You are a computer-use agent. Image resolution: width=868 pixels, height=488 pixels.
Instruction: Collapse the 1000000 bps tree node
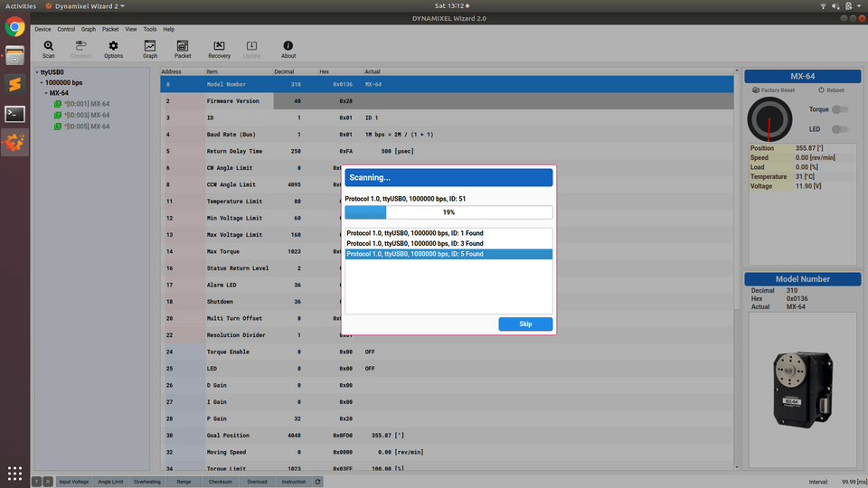pos(42,83)
